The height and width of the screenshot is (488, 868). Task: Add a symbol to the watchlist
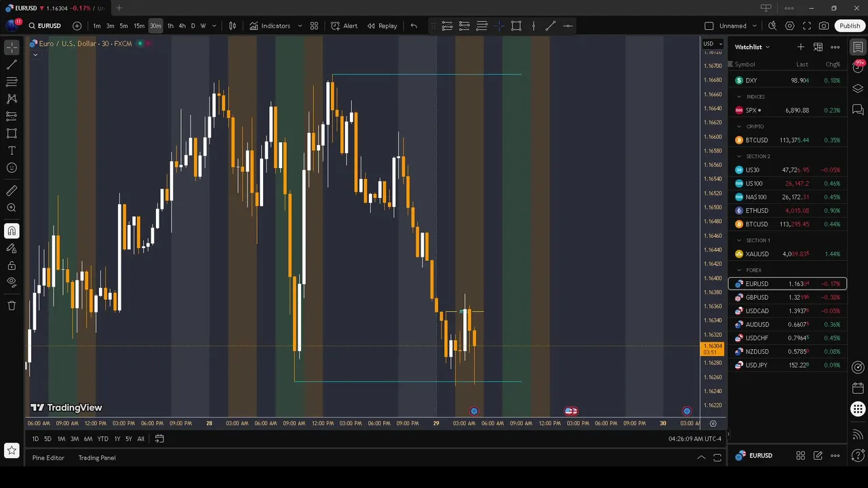tap(801, 47)
